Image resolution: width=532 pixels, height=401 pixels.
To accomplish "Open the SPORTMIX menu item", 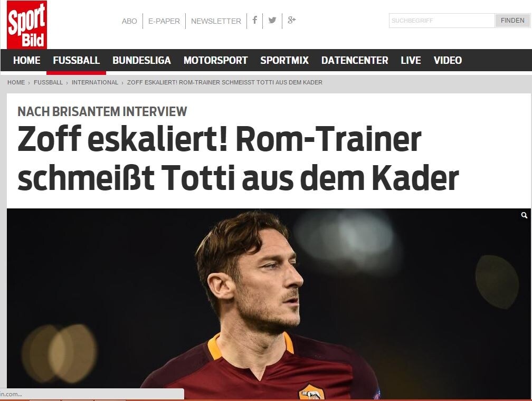I will pos(284,60).
